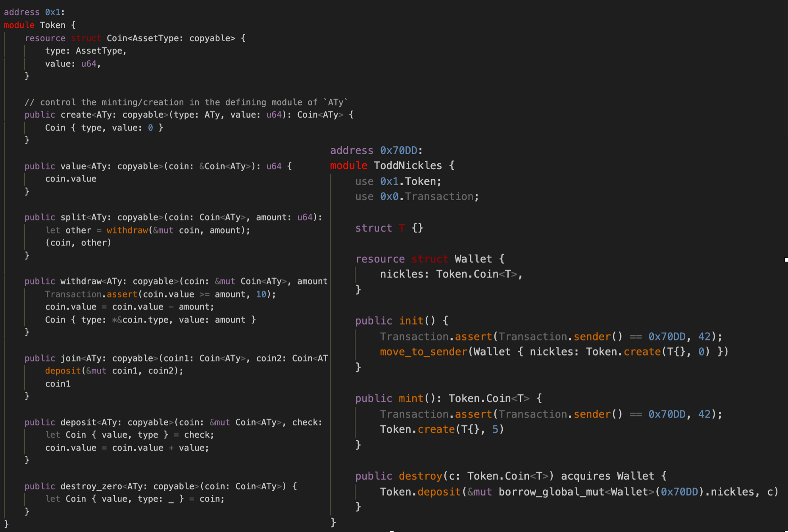Image resolution: width=788 pixels, height=532 pixels.
Task: Click the 'acquires' keyword
Action: pyautogui.click(x=585, y=476)
